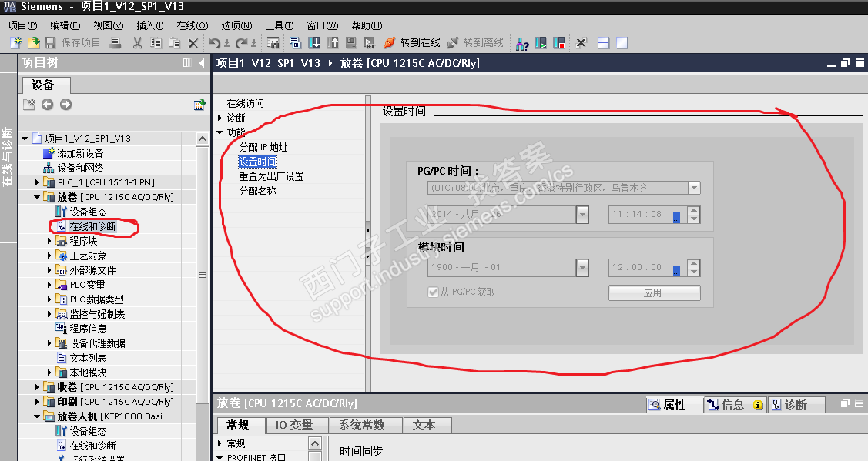Screen dimensions: 868x461
Task: Click the forward arrow in devices tab
Action: pos(66,104)
